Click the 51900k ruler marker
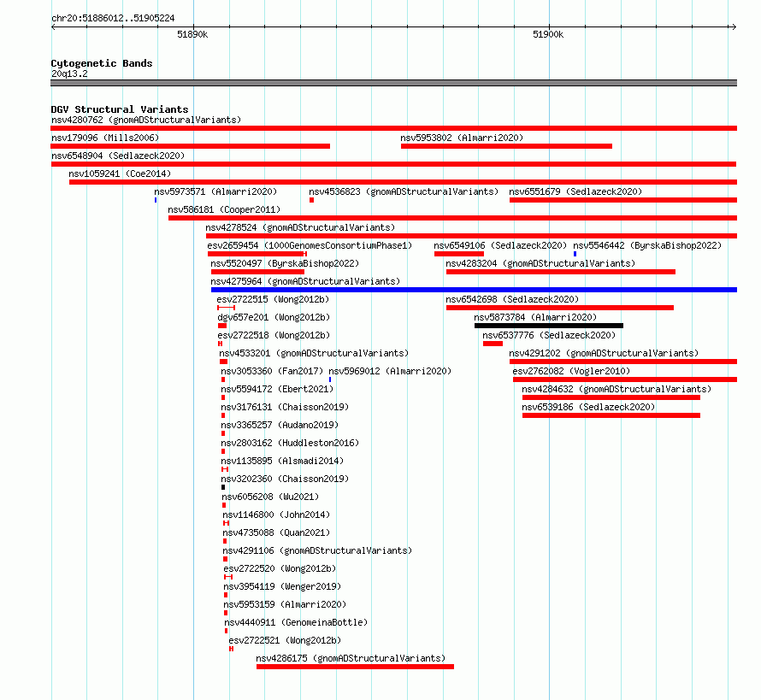 [x=548, y=34]
